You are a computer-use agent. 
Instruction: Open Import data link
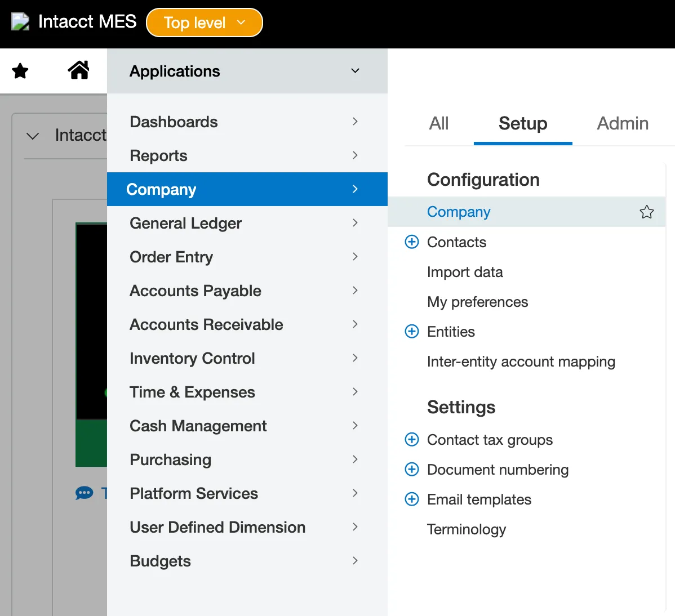point(465,272)
